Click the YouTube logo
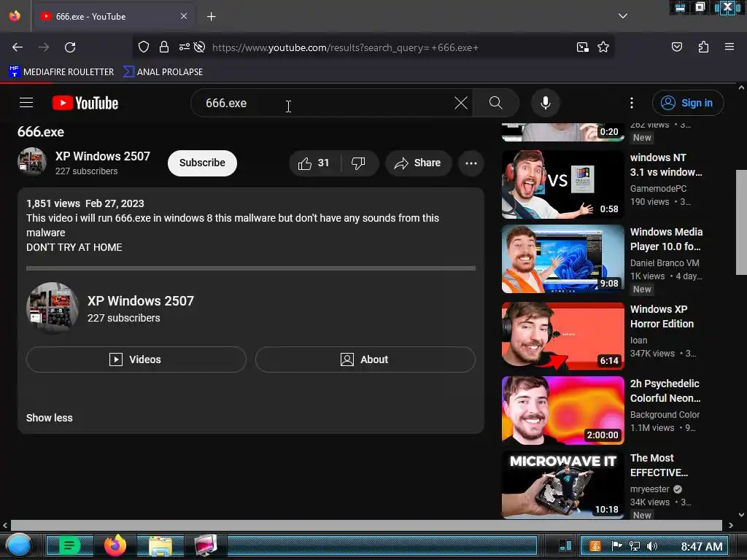 pos(85,103)
